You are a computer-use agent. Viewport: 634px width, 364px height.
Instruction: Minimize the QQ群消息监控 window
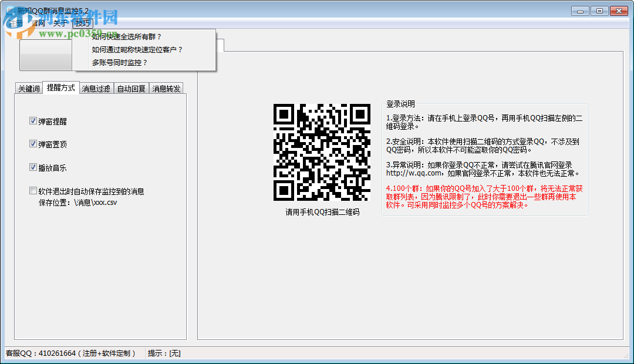pos(580,11)
